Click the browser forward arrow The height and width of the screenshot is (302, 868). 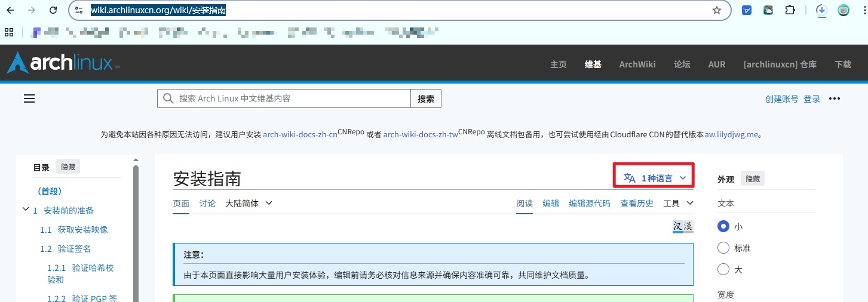tap(32, 10)
